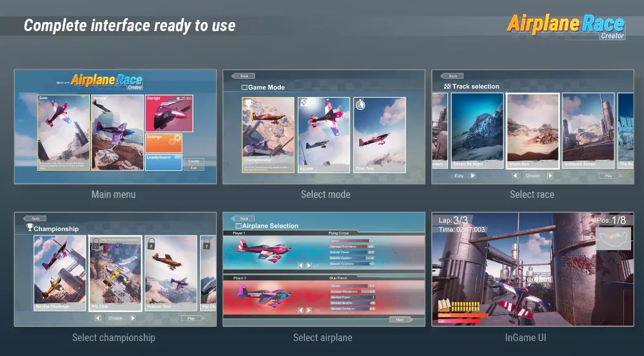
Task: Open the Garage tile in main menu
Action: point(169,114)
